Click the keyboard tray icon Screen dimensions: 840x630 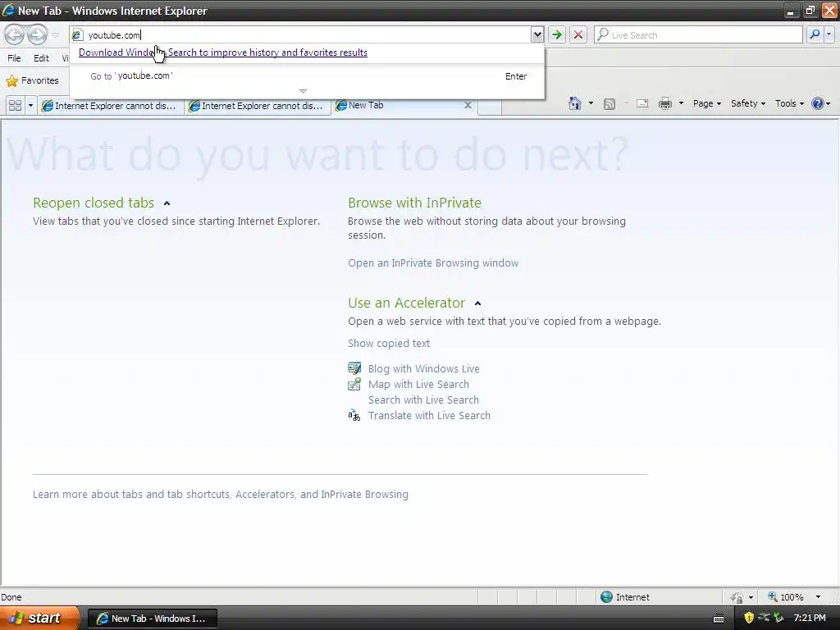[x=719, y=619]
